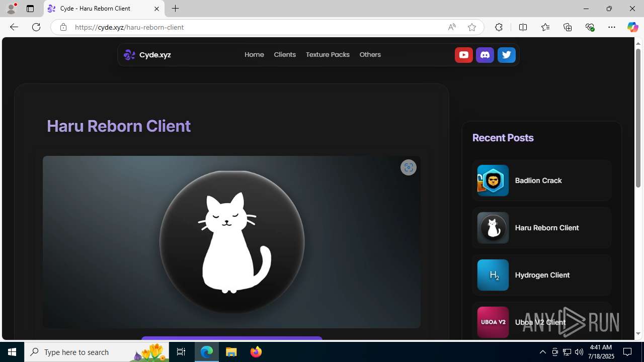Open Firefox from taskbar
The width and height of the screenshot is (644, 362).
click(x=256, y=352)
